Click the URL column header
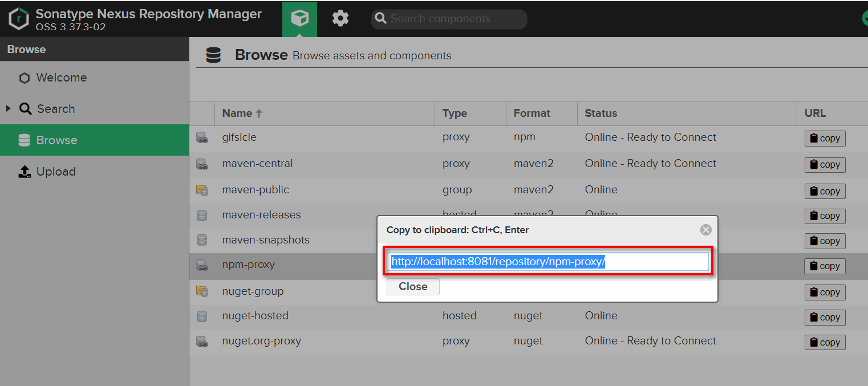Viewport: 868px width, 386px height. pos(832,113)
